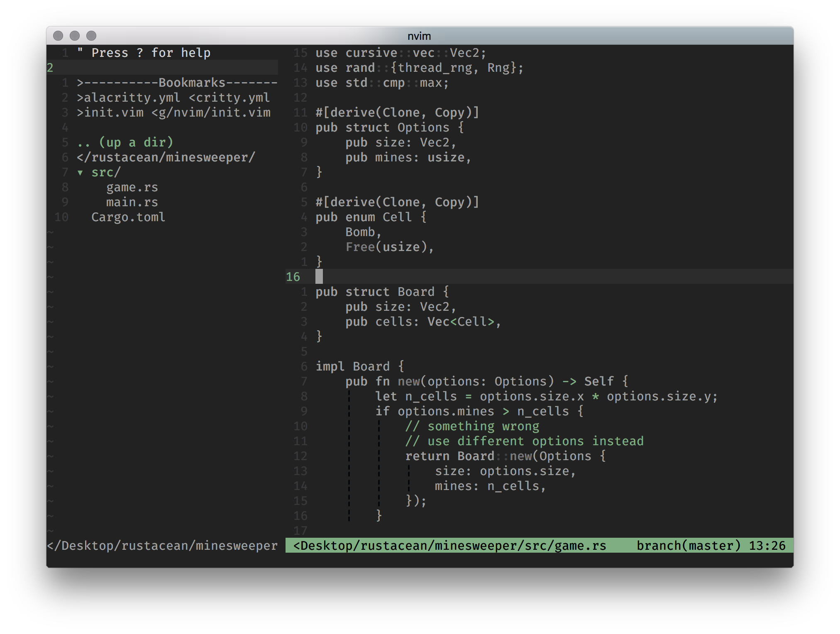
Task: Click the game.rs path in the status line
Action: [x=450, y=546]
